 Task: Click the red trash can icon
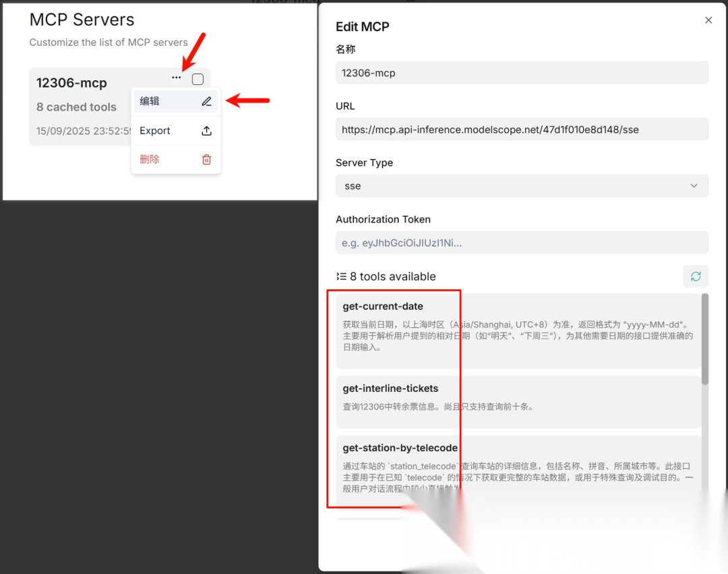(207, 160)
